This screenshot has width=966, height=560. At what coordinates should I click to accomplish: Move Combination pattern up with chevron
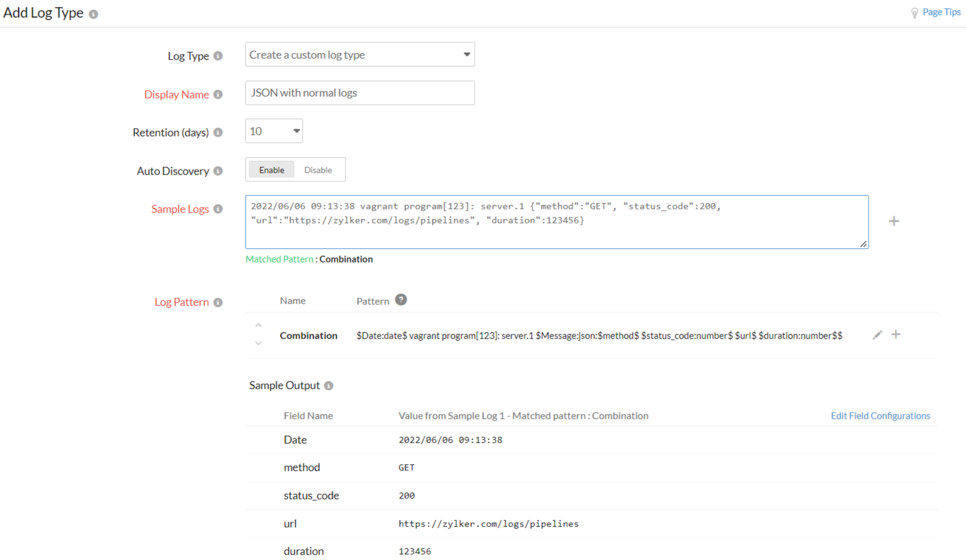click(258, 325)
